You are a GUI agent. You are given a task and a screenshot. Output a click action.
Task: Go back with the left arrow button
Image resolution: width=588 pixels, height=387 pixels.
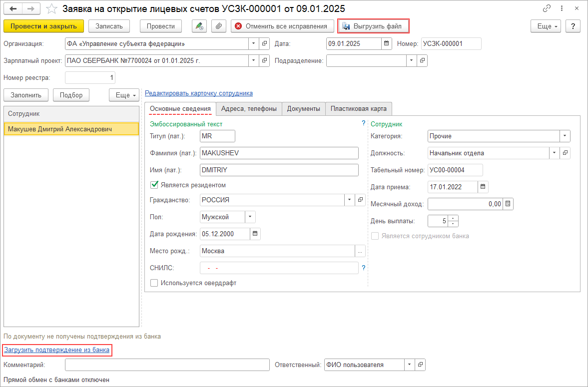coord(13,8)
